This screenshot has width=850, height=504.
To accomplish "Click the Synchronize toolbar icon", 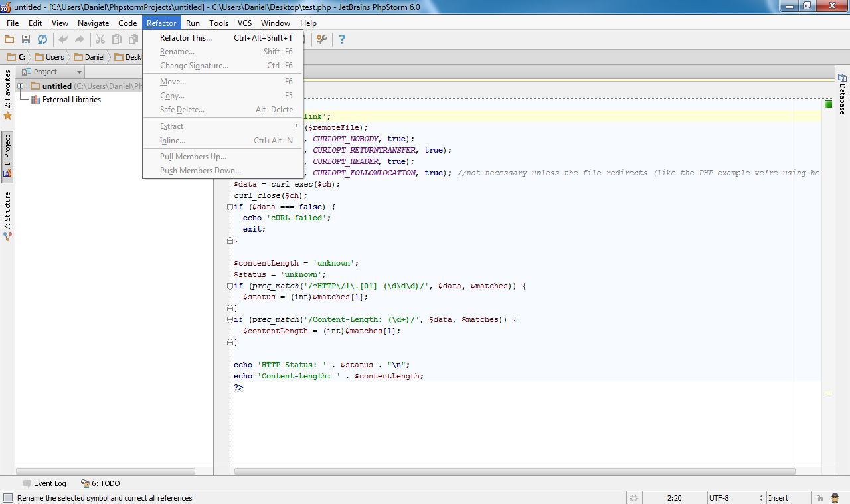I will 42,40.
